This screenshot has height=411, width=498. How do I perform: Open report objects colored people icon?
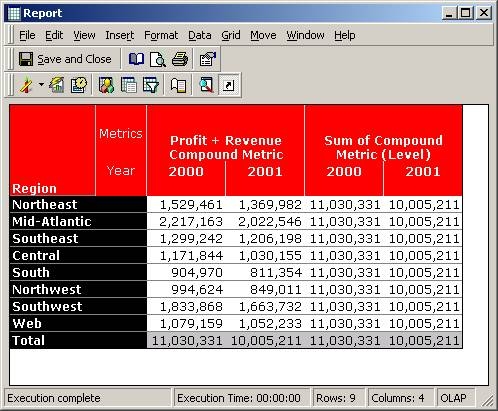point(106,85)
